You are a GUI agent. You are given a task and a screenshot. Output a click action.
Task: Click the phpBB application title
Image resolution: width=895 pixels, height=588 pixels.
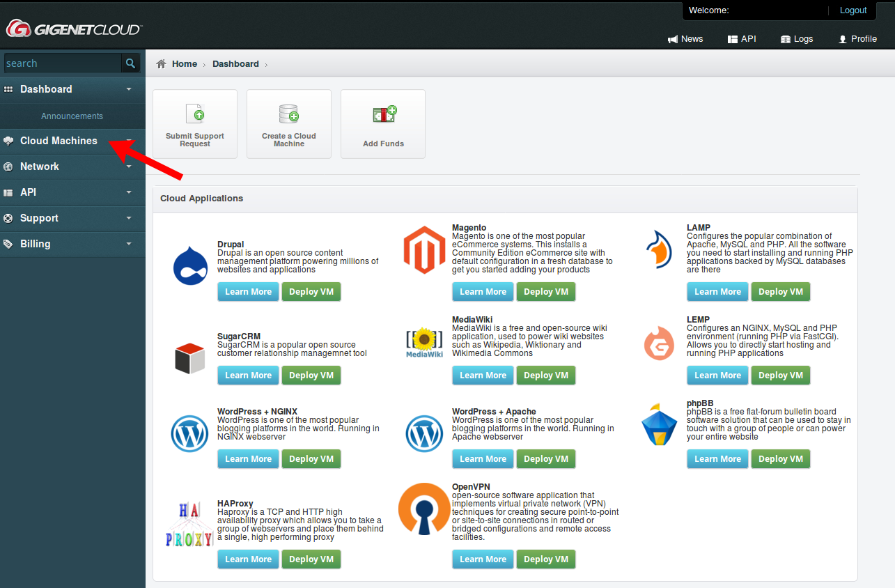click(x=700, y=403)
